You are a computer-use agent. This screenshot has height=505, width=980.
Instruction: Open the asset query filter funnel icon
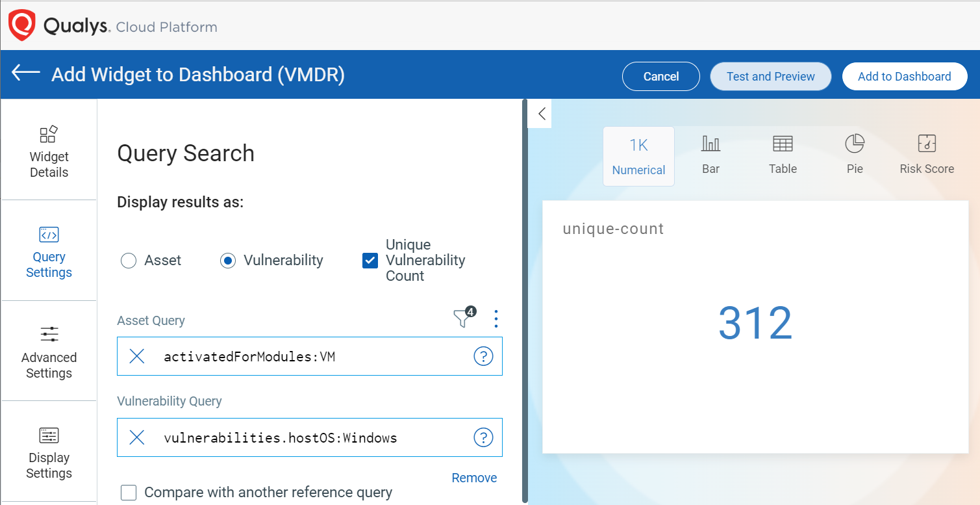[x=462, y=318]
